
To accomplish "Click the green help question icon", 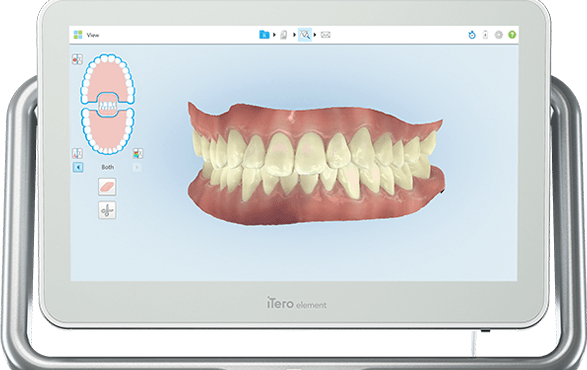I will coord(512,35).
